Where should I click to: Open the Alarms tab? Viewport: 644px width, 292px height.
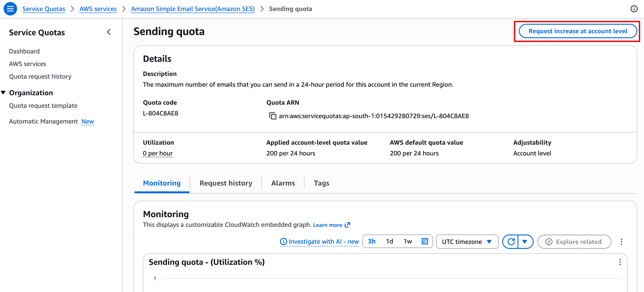(283, 183)
